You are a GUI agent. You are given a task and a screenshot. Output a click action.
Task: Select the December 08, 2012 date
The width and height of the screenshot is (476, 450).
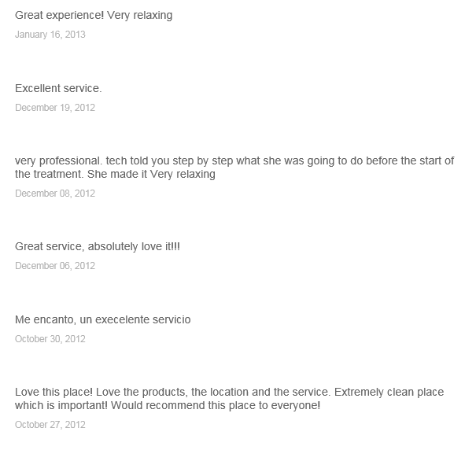click(55, 194)
